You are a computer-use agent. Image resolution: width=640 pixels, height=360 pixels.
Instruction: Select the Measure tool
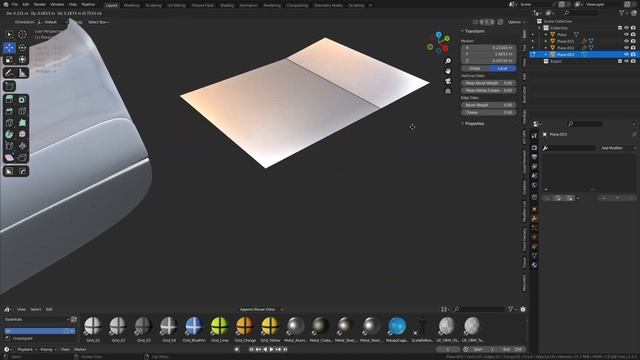click(x=22, y=73)
